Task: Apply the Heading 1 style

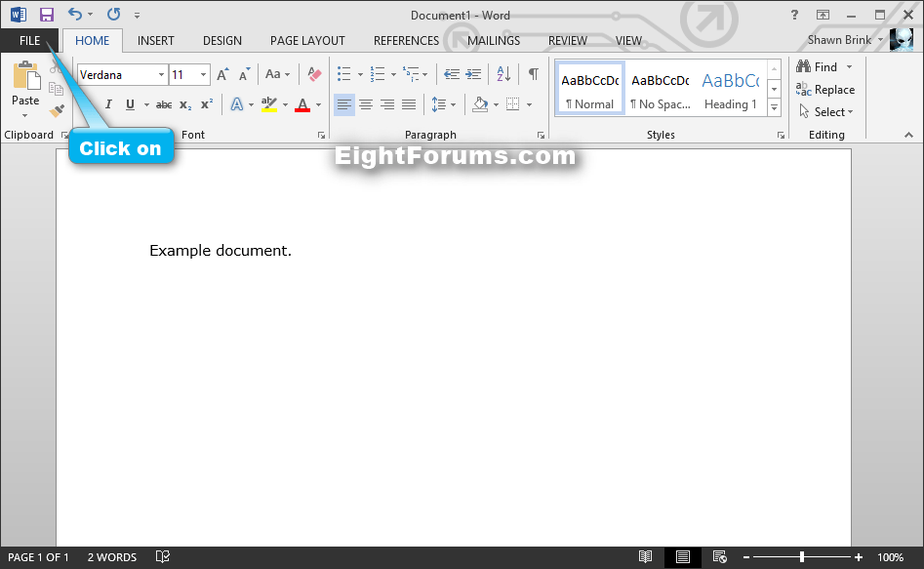Action: [730, 90]
